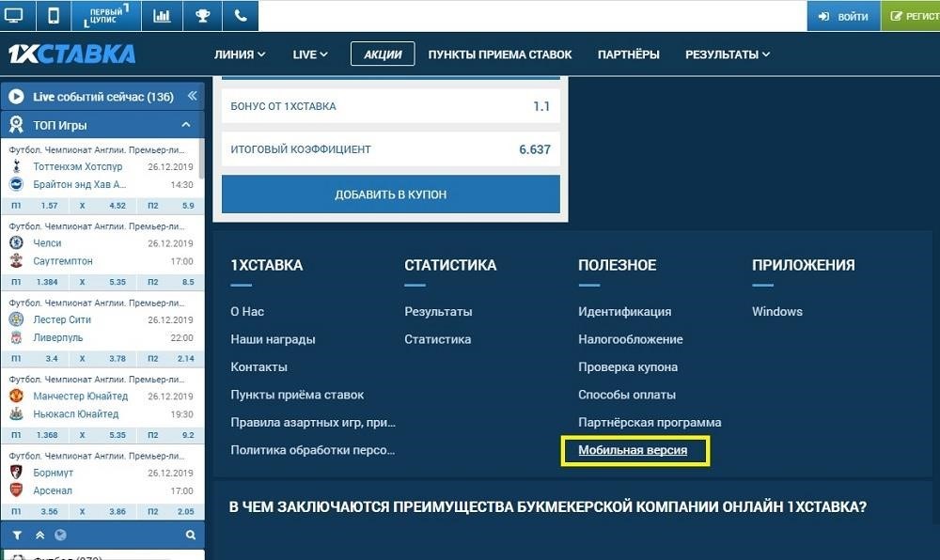Click the Bournemouth team crest
Viewport: 940px width, 560px height.
click(16, 473)
